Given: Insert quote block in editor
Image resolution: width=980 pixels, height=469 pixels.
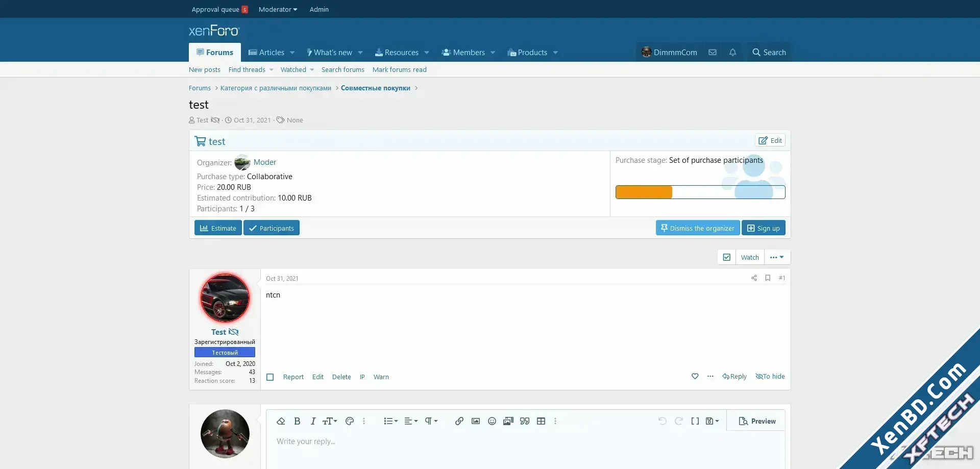Looking at the screenshot, I should coord(525,421).
